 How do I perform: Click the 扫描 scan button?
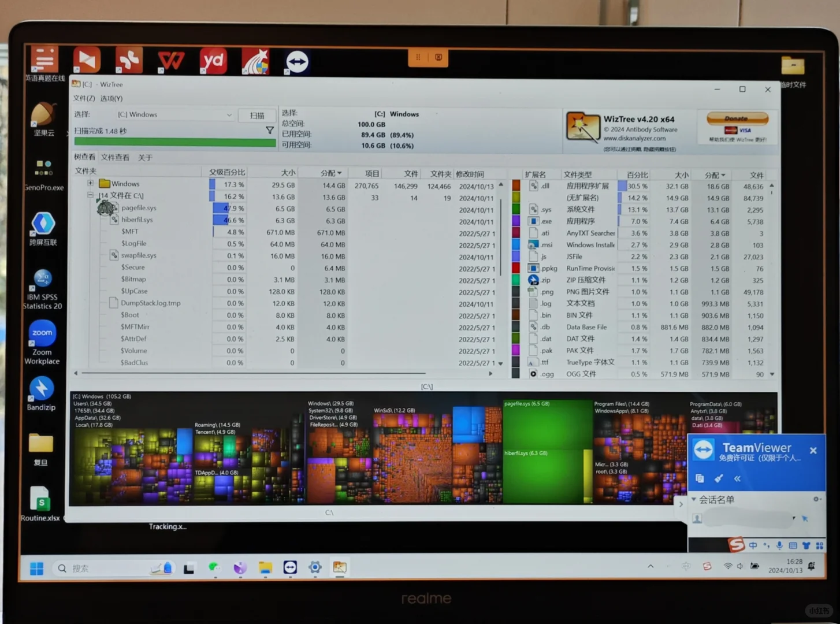(x=257, y=116)
